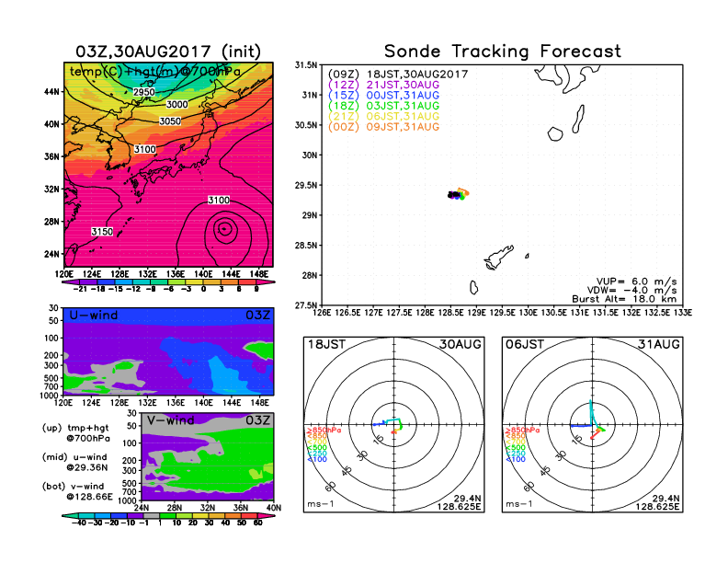Click the '(mid) u-wind @29.36N' note
Image resolution: width=728 pixels, height=563 pixels.
pyautogui.click(x=74, y=462)
